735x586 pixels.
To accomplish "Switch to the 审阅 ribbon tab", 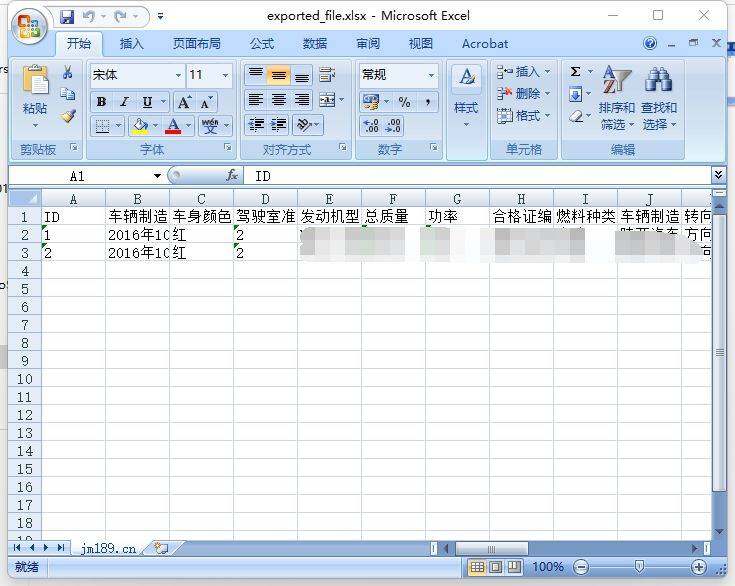I will coord(368,44).
